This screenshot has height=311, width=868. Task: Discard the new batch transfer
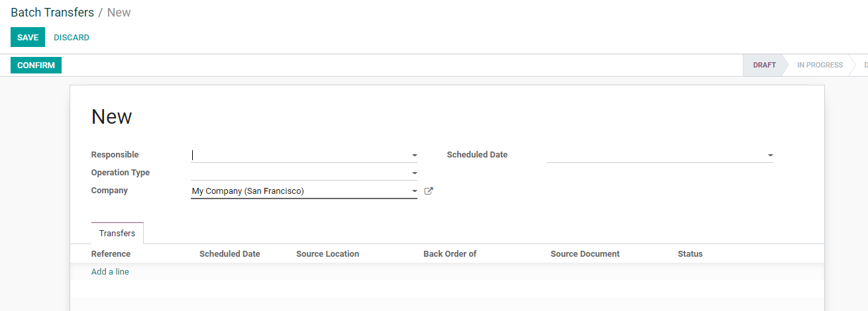[x=72, y=38]
